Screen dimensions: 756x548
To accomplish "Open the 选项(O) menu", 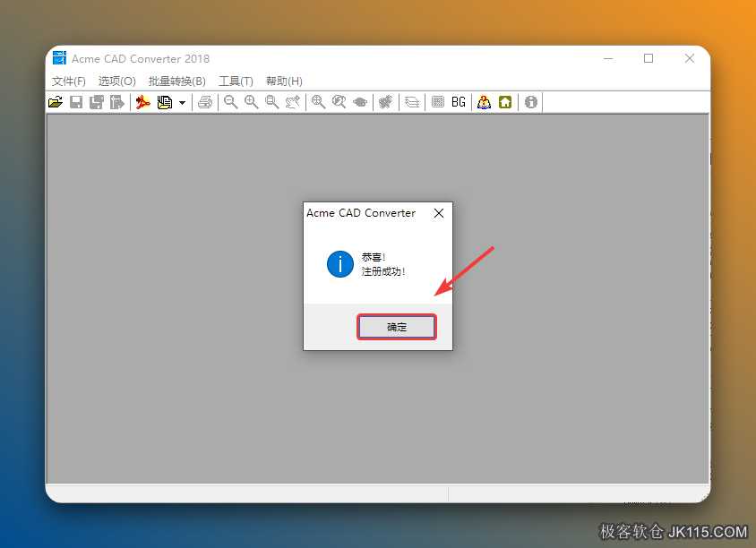I will click(116, 81).
